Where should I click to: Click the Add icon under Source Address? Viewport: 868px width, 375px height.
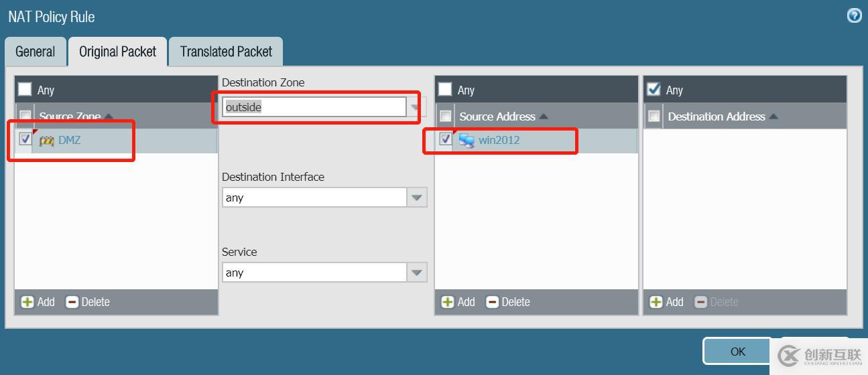448,302
